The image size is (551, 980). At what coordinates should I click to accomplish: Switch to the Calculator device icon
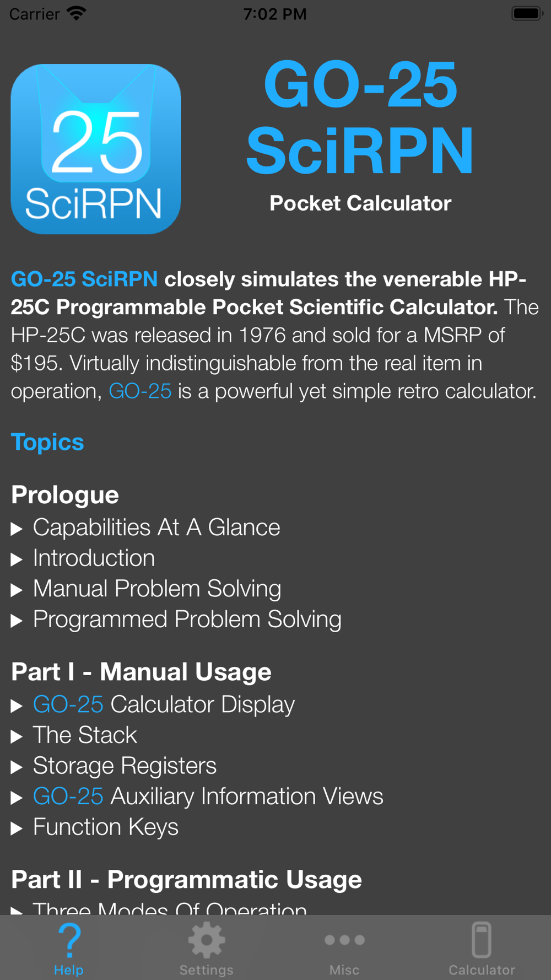482,940
